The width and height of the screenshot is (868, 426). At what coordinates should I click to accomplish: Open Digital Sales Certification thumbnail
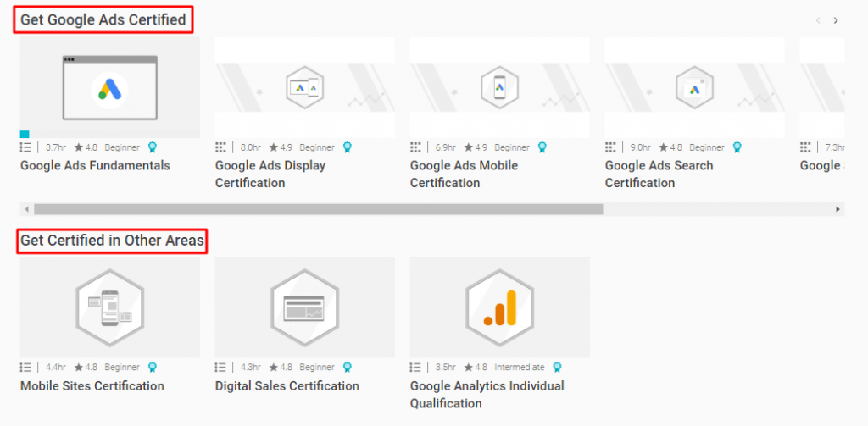(x=304, y=307)
